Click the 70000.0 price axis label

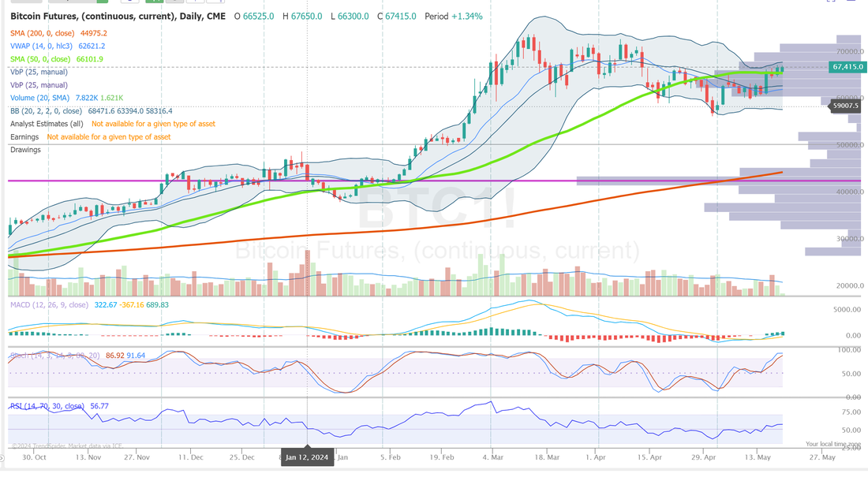click(851, 51)
